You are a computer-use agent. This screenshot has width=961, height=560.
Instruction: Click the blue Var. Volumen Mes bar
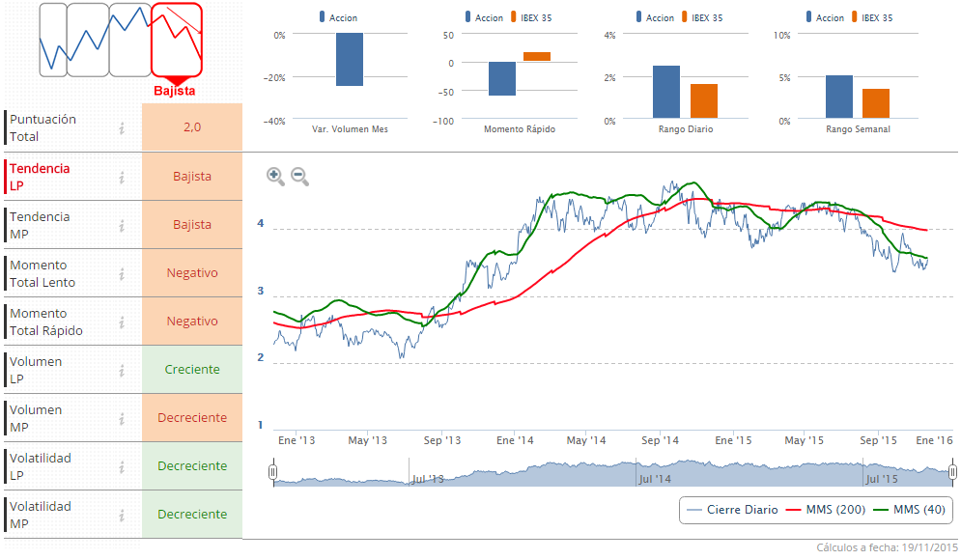pos(349,60)
